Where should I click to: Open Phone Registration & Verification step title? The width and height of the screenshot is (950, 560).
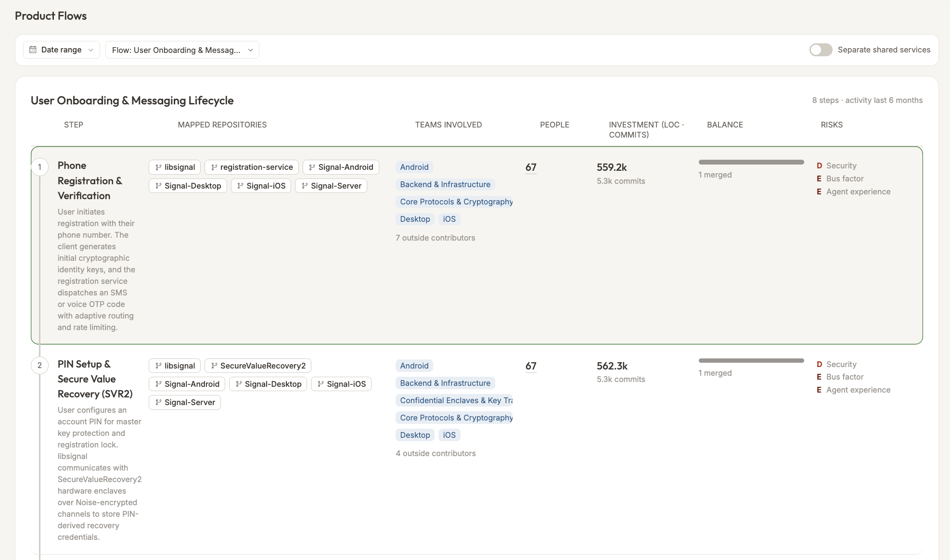point(90,180)
